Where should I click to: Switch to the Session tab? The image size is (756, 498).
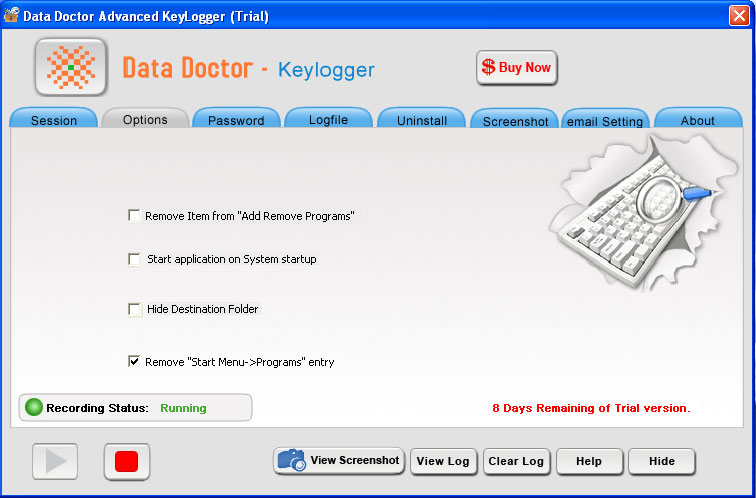[x=54, y=119]
